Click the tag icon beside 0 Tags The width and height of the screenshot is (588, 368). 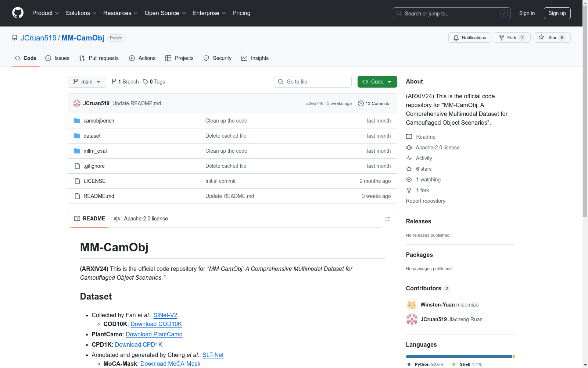pos(146,82)
